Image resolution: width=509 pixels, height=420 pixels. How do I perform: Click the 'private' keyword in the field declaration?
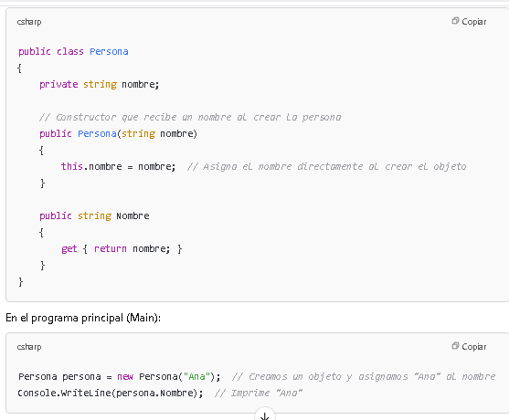point(58,84)
